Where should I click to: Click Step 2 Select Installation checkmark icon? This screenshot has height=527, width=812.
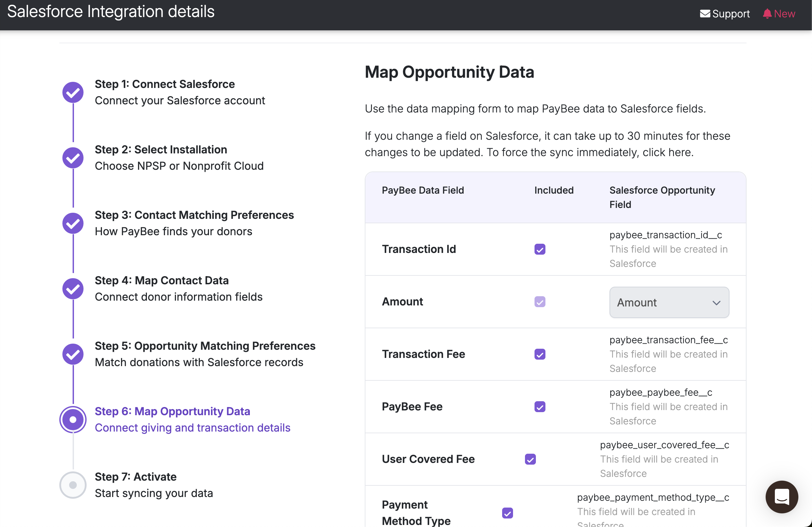coord(73,158)
